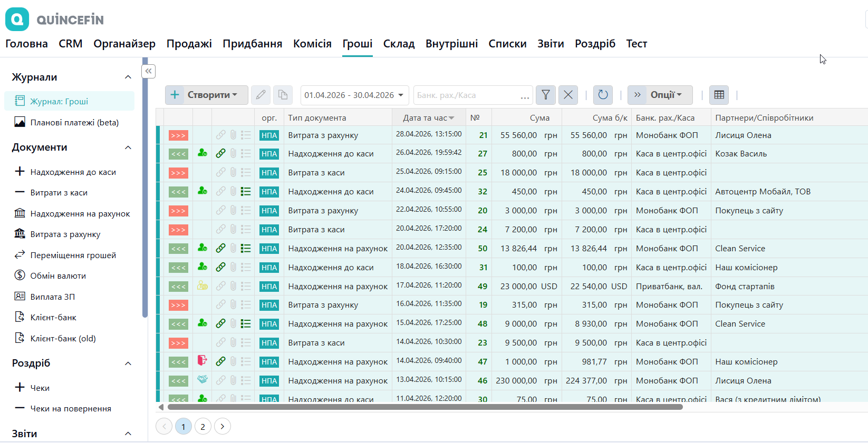Click the link icon in row 31

220,267
